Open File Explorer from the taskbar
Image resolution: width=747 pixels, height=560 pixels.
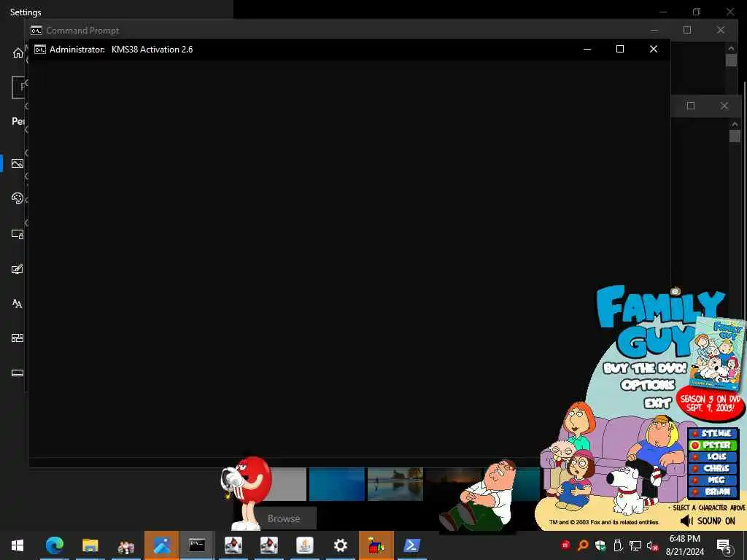click(x=90, y=545)
